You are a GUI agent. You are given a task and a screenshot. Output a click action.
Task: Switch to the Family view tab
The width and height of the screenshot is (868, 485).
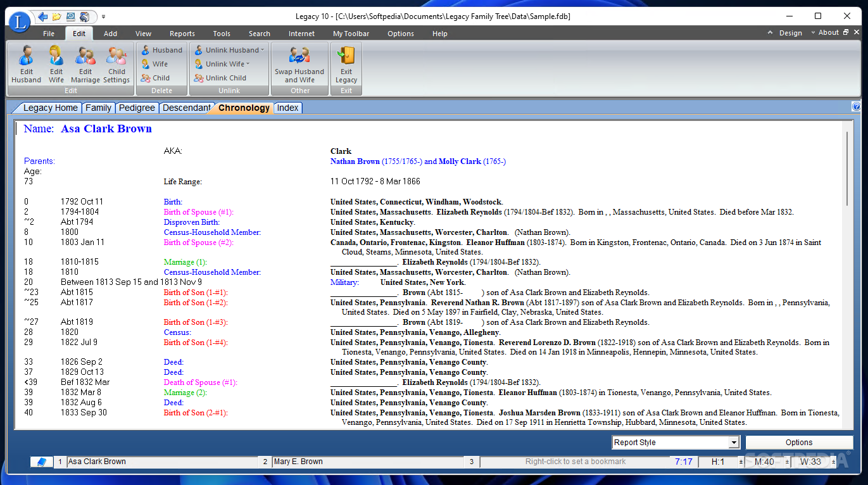pos(98,108)
